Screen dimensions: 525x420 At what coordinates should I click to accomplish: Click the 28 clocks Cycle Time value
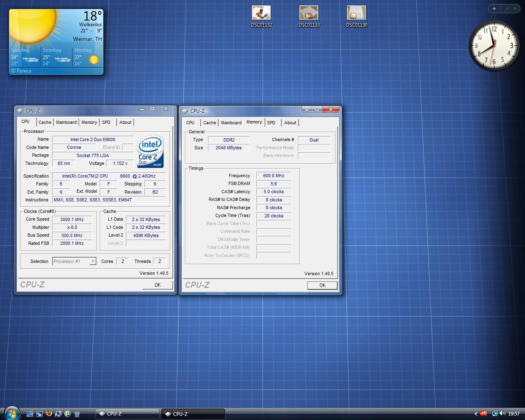point(274,216)
